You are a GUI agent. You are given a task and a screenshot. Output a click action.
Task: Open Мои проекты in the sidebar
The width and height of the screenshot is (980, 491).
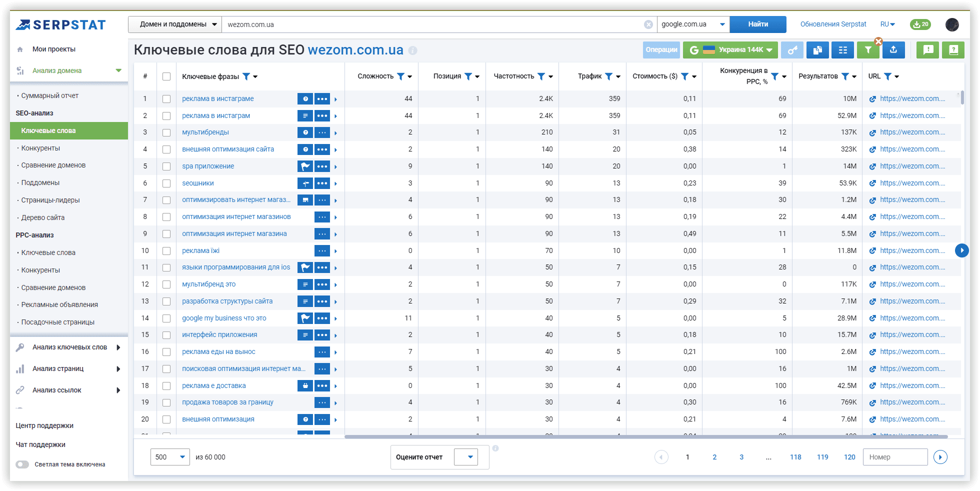click(x=54, y=49)
